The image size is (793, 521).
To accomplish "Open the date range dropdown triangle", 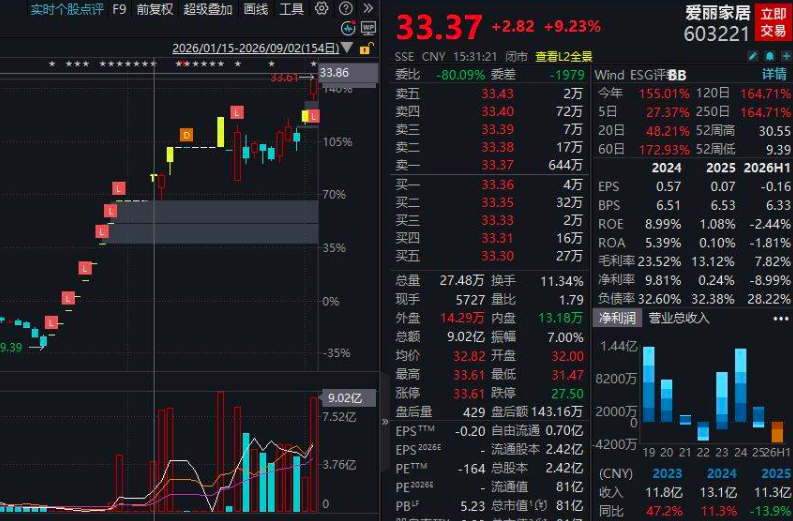I will pyautogui.click(x=347, y=48).
